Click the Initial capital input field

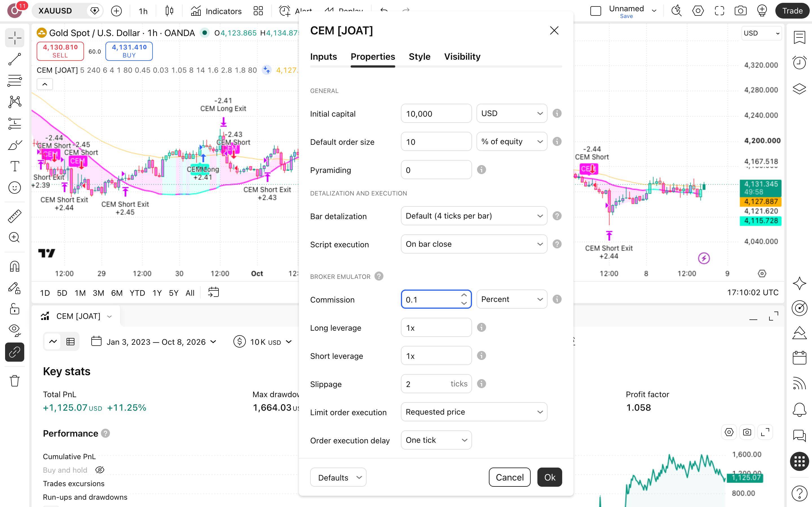coord(436,113)
